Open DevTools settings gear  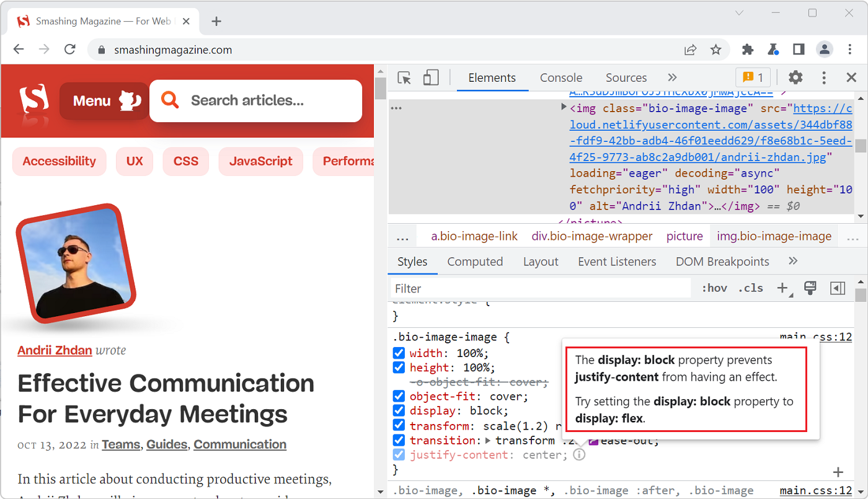click(x=795, y=77)
